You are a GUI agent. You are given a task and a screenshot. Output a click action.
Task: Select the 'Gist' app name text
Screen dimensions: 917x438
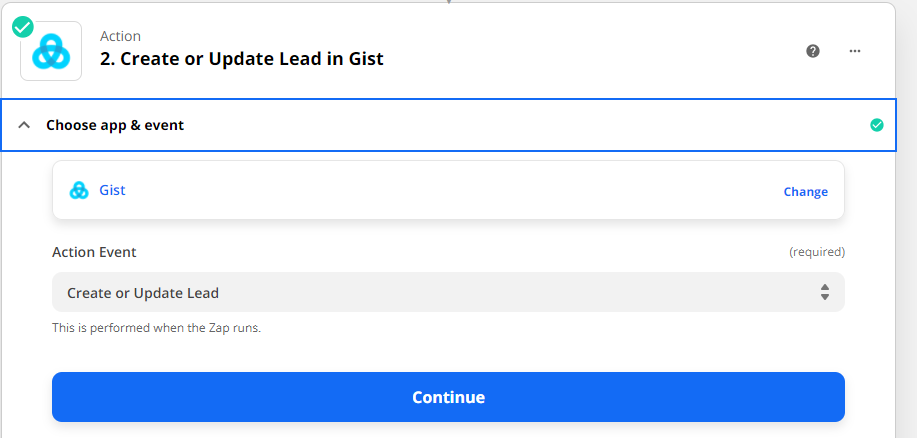tap(112, 190)
